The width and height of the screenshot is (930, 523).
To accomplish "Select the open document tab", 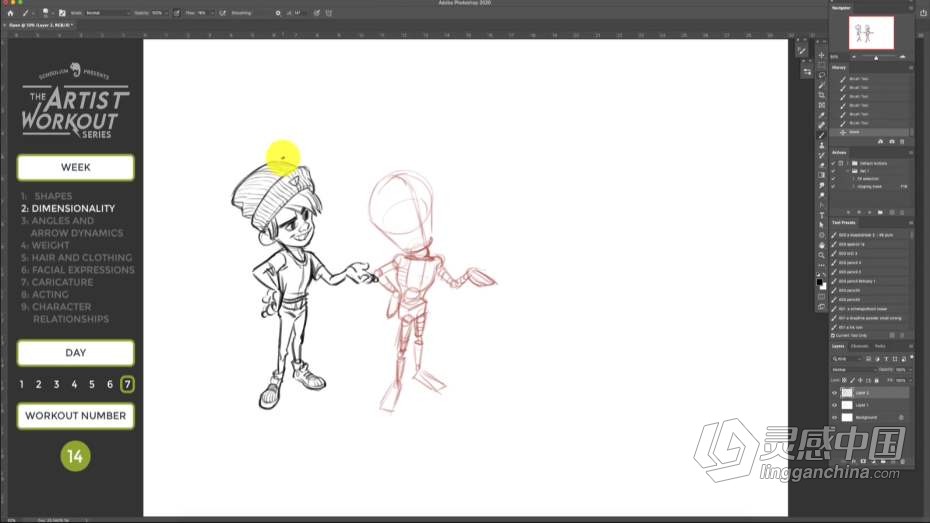I will pyautogui.click(x=40, y=25).
